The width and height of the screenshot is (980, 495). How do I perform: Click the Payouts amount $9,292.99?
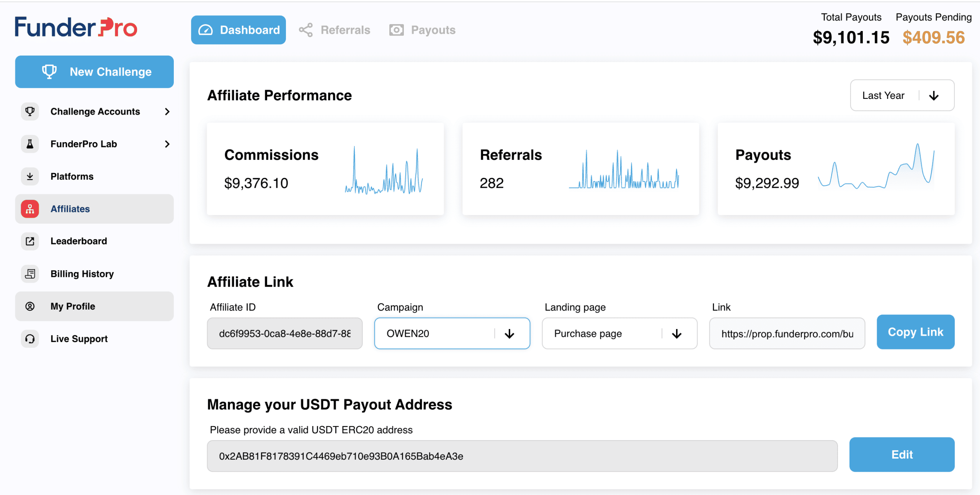pyautogui.click(x=767, y=183)
